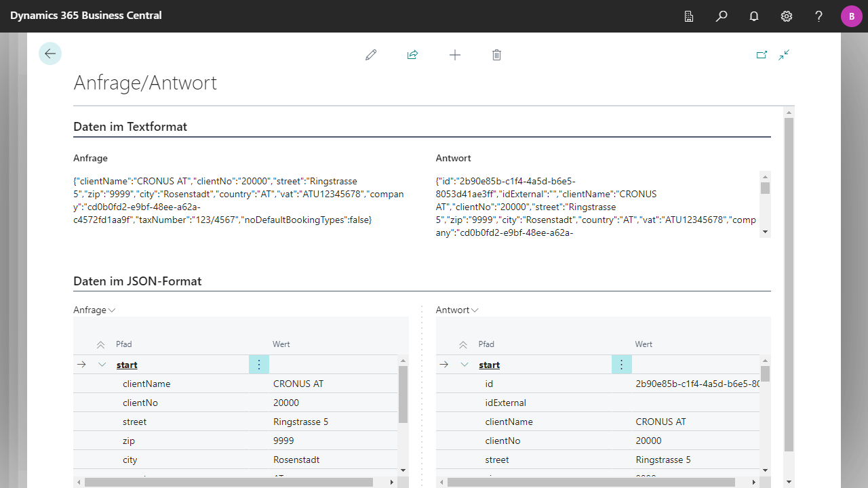Open the notifications bell
Screen dimensions: 868x488
(754, 16)
